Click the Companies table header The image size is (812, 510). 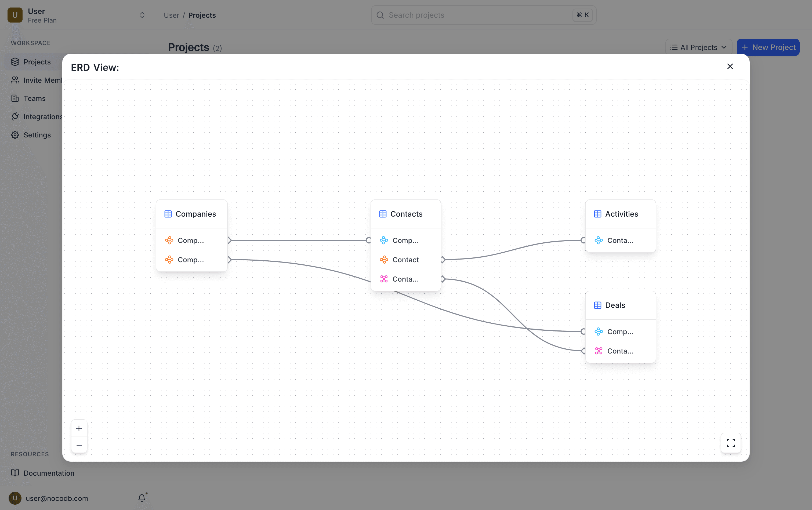(x=191, y=214)
